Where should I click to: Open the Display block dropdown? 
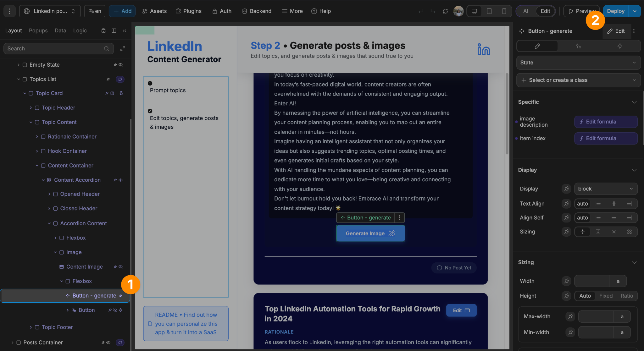[x=606, y=189]
